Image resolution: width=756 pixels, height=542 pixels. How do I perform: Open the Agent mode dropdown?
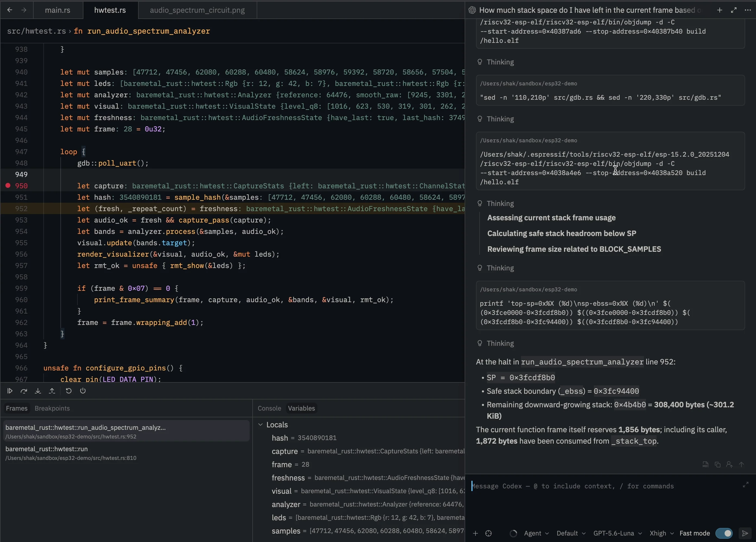click(x=536, y=533)
